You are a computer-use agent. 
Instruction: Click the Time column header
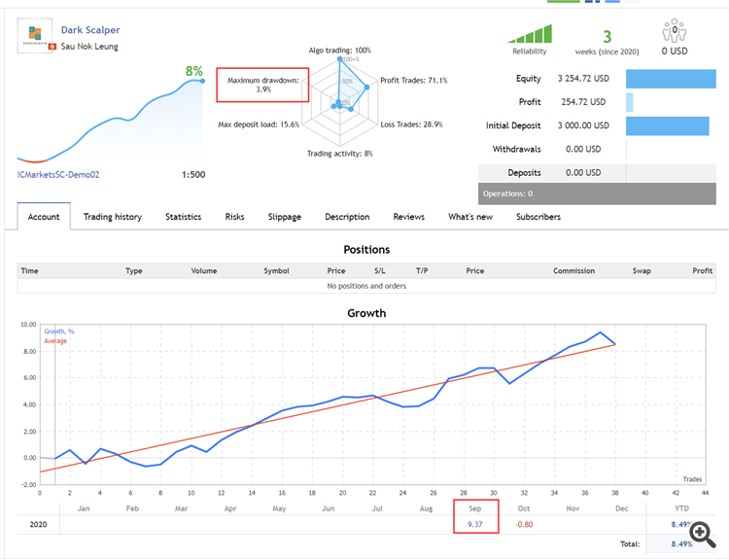(29, 270)
